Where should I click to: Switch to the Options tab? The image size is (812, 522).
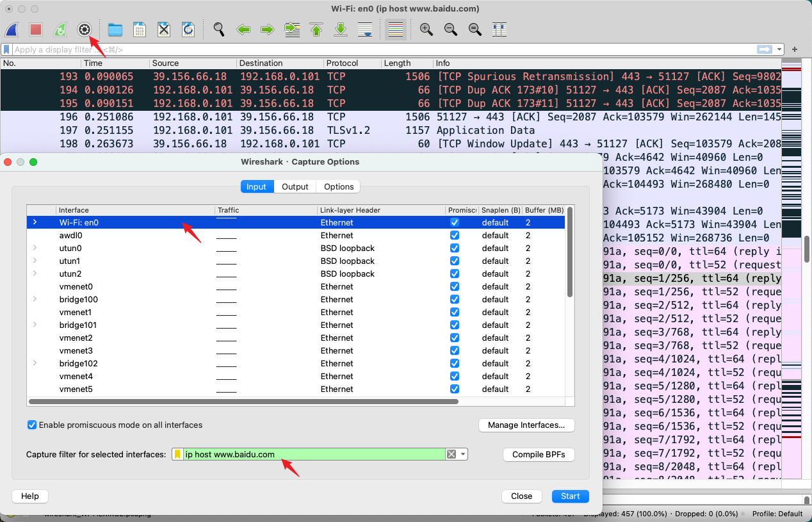[x=339, y=186]
